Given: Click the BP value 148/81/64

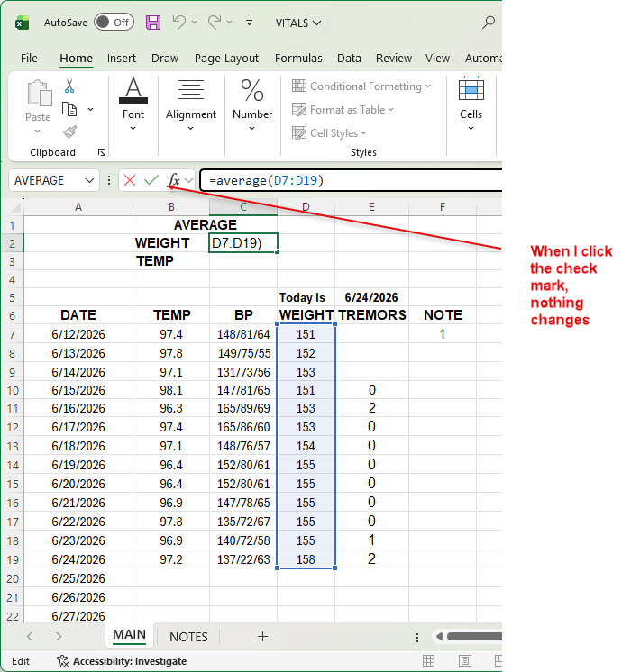Looking at the screenshot, I should tap(243, 334).
